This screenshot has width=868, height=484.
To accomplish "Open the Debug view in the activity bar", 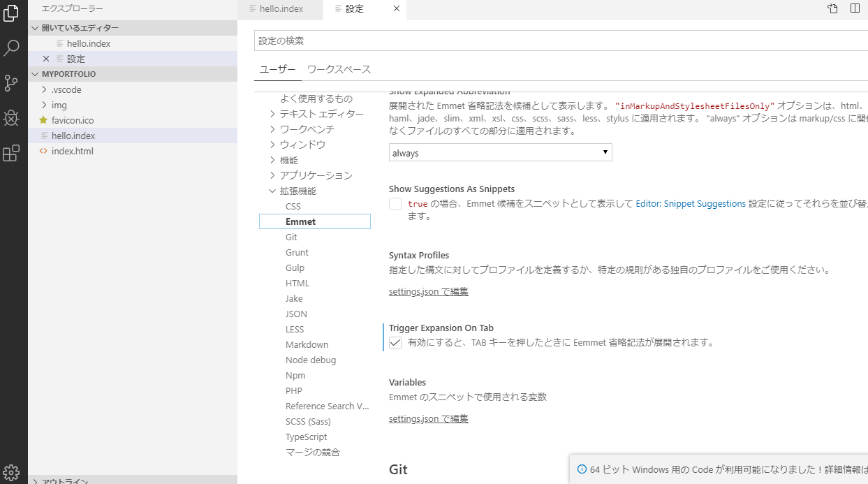I will (x=11, y=118).
